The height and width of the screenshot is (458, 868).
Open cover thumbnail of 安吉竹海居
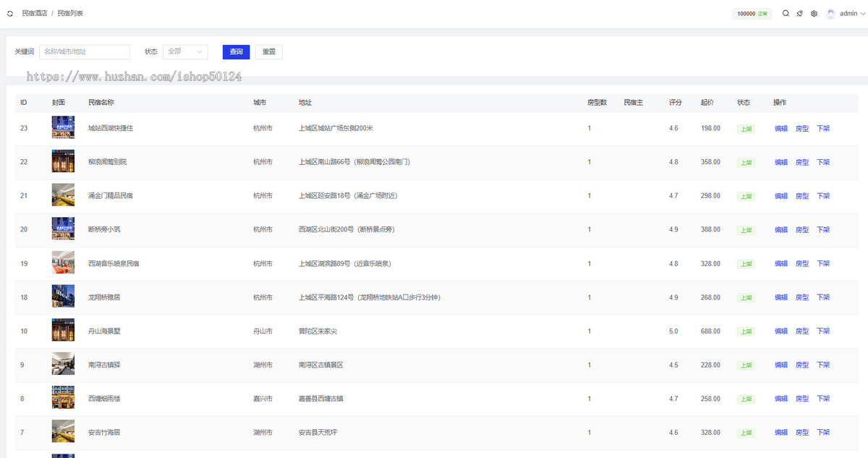coord(63,432)
